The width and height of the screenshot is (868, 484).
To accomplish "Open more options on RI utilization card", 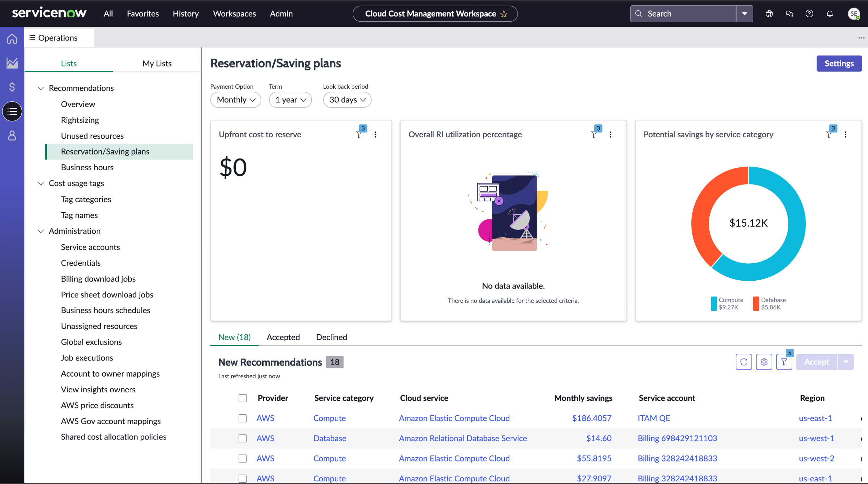I will (610, 134).
